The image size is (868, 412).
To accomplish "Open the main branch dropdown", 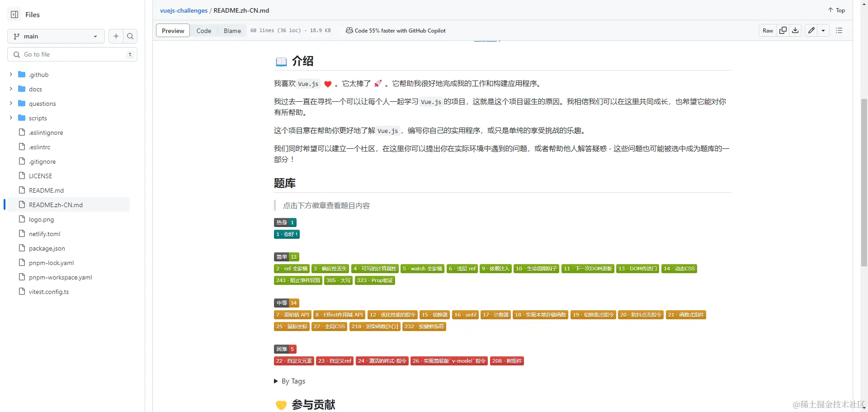I will [x=56, y=36].
